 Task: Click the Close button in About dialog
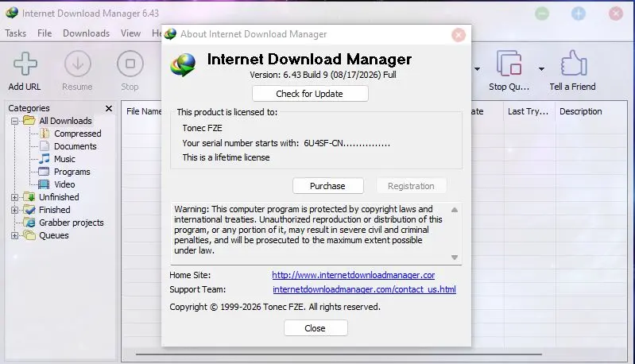[316, 328]
